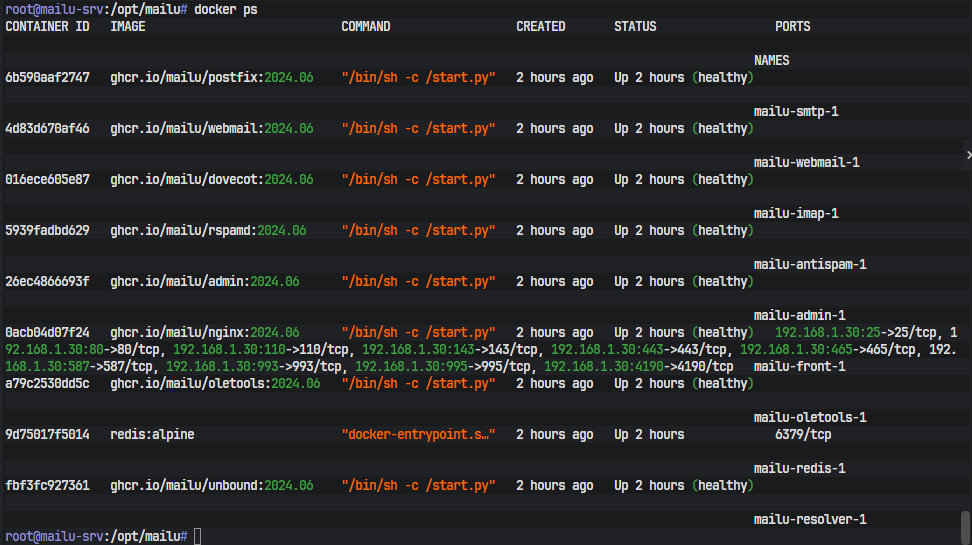Click the mailu-resolver-1 container name

coord(810,519)
